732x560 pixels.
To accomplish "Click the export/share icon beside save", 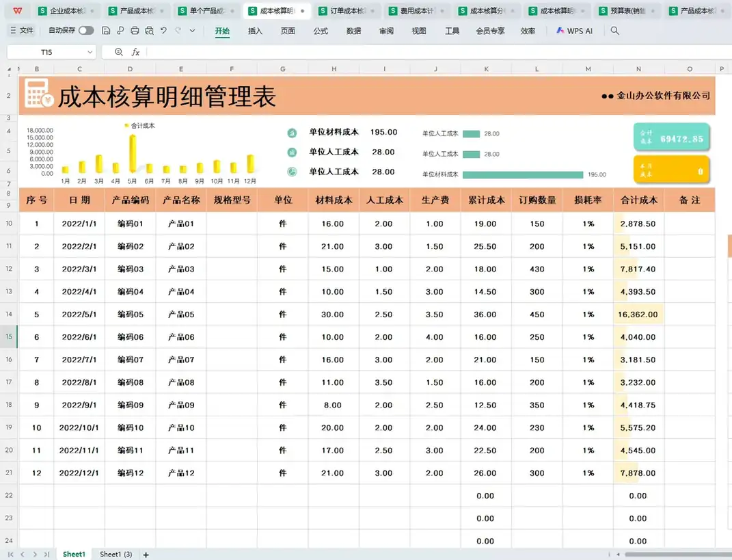I will click(120, 30).
